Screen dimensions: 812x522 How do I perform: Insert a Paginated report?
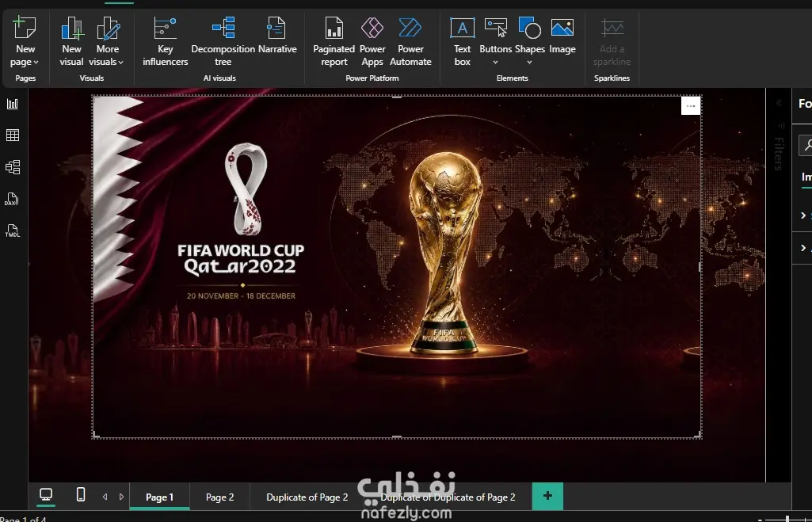tap(334, 41)
